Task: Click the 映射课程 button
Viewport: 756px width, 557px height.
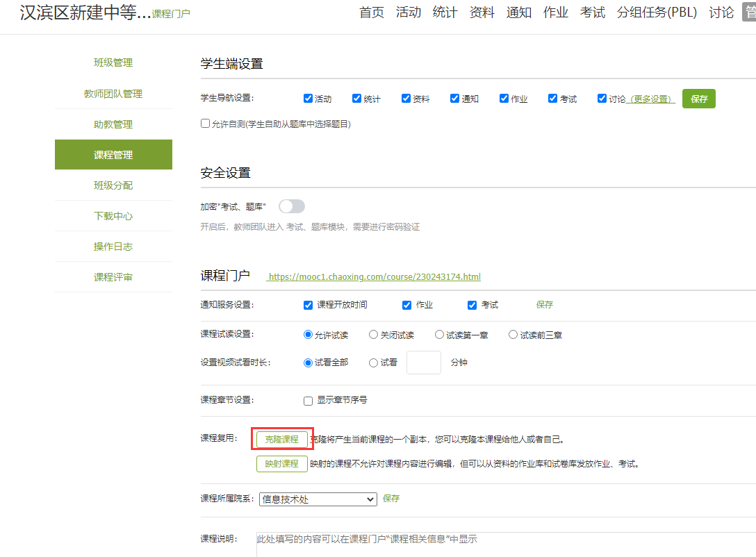Action: tap(282, 463)
